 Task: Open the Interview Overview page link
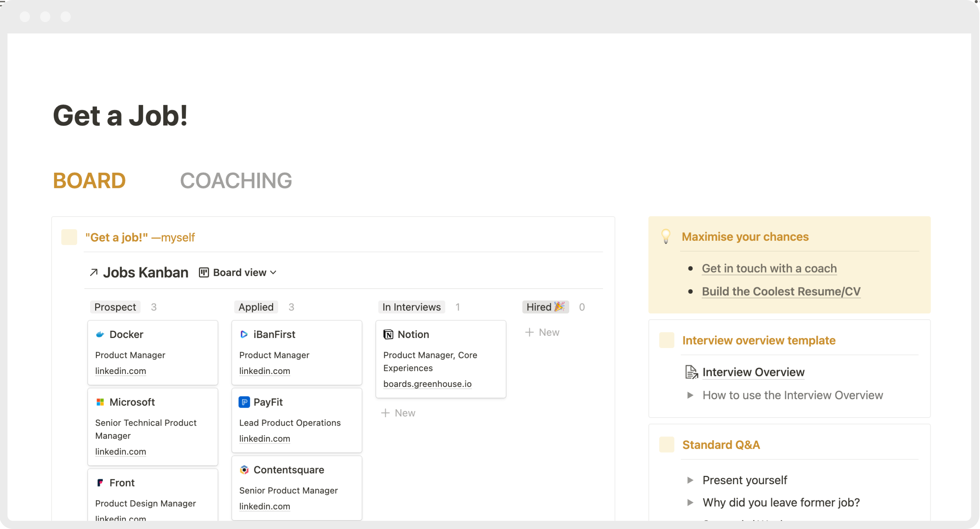pos(753,372)
